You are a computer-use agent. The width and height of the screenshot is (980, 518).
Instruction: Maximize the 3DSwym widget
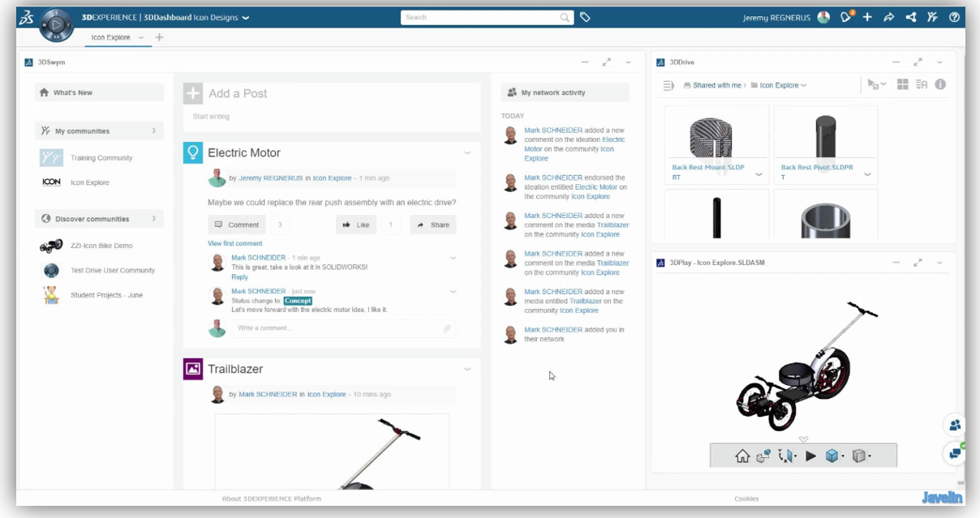pyautogui.click(x=606, y=62)
